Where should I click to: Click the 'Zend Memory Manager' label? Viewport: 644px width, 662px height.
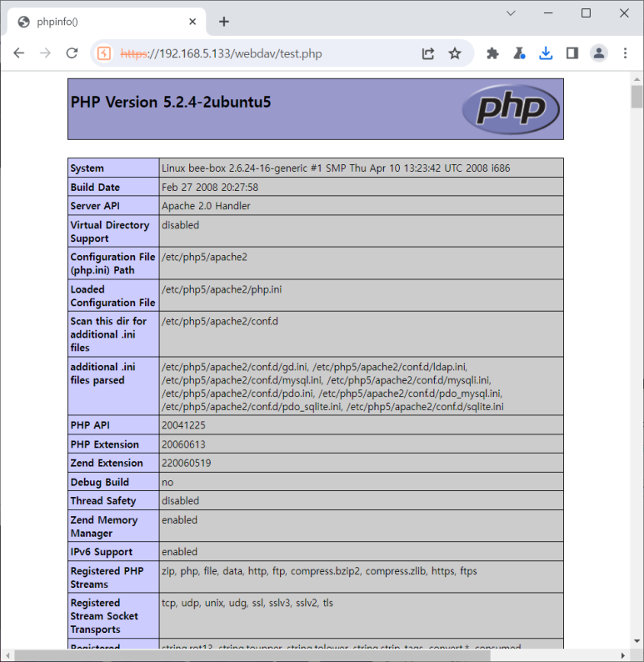[104, 526]
